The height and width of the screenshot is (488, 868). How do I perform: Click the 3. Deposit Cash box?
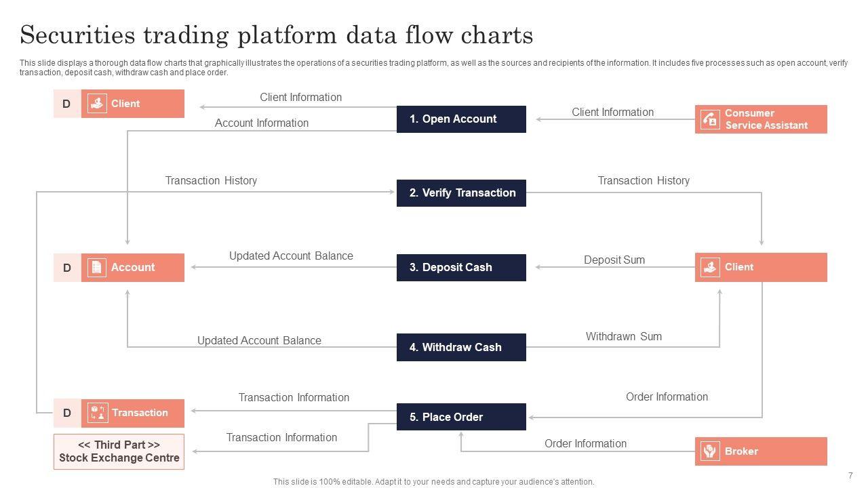click(461, 268)
